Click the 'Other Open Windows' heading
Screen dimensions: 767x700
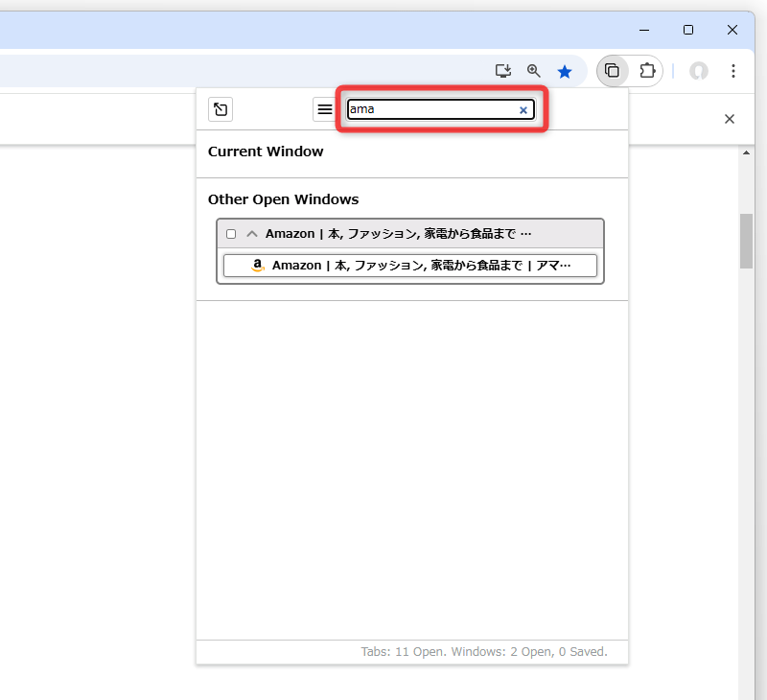coord(283,199)
